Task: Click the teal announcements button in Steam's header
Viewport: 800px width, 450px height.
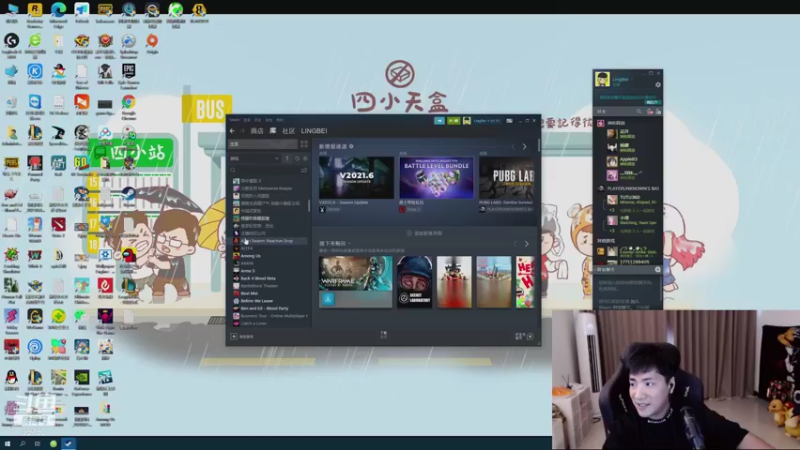Action: coord(439,121)
